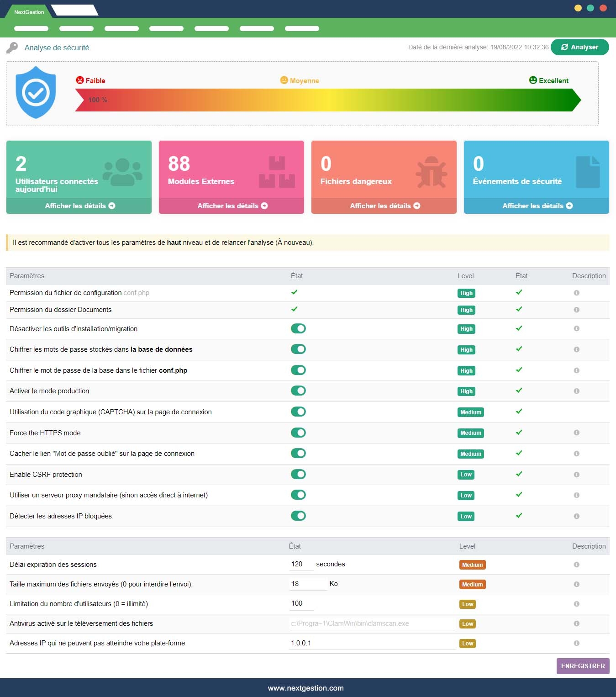
Task: Open description icon for Délai expiration des sessions
Action: point(576,565)
